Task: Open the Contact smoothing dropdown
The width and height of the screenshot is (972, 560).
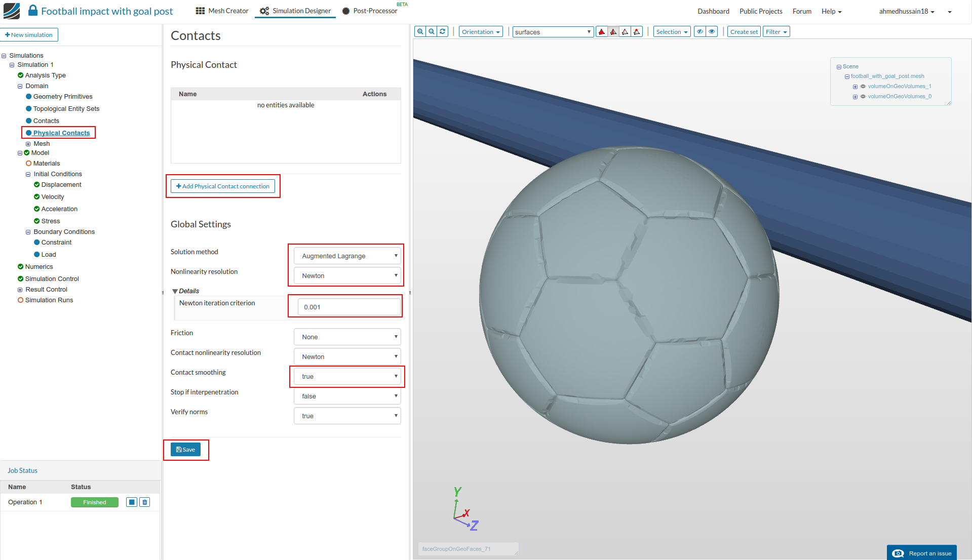Action: point(347,377)
